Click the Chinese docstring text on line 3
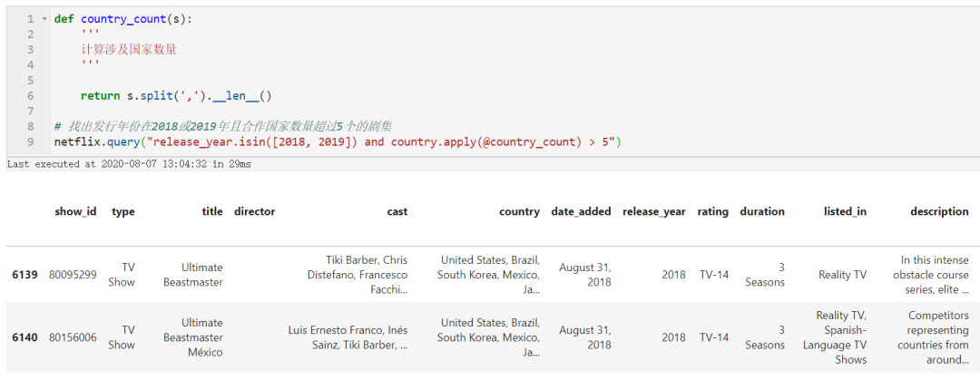The width and height of the screenshot is (980, 380). click(129, 49)
